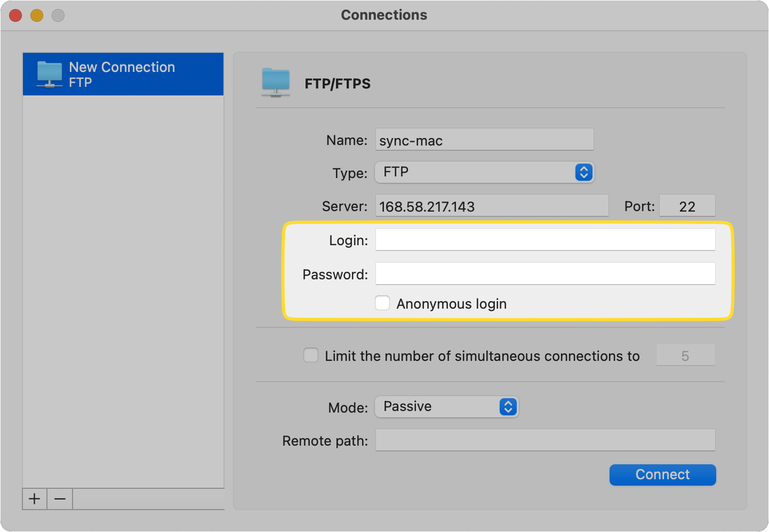Click the minus icon to remove a connection
Image resolution: width=769 pixels, height=532 pixels.
60,499
